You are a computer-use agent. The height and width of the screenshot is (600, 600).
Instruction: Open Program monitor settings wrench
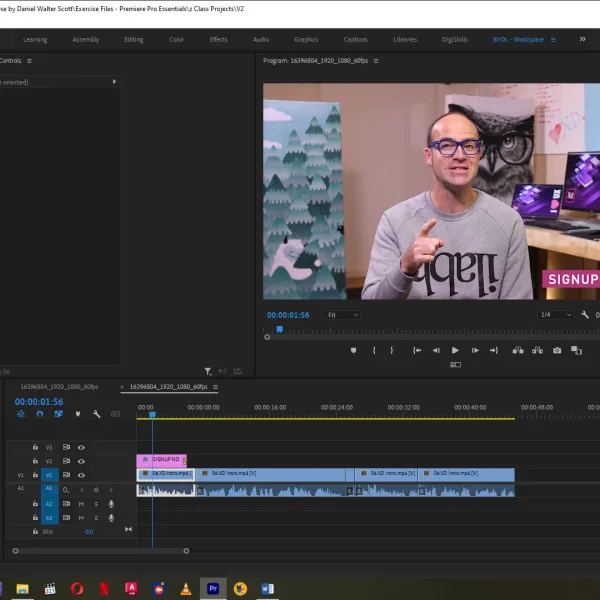pos(585,315)
